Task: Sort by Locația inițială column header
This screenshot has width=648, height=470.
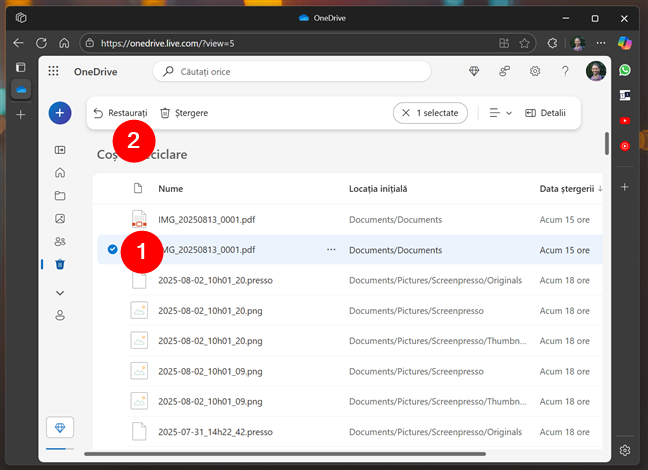Action: (378, 189)
